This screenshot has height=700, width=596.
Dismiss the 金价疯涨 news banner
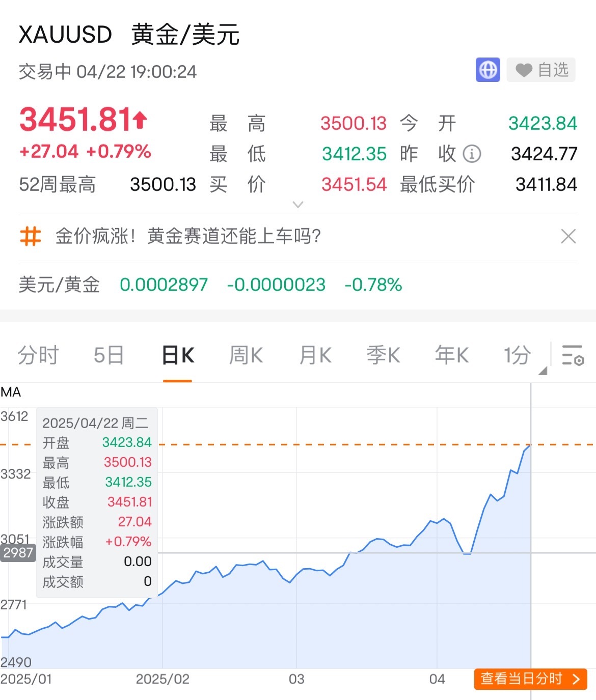(569, 236)
